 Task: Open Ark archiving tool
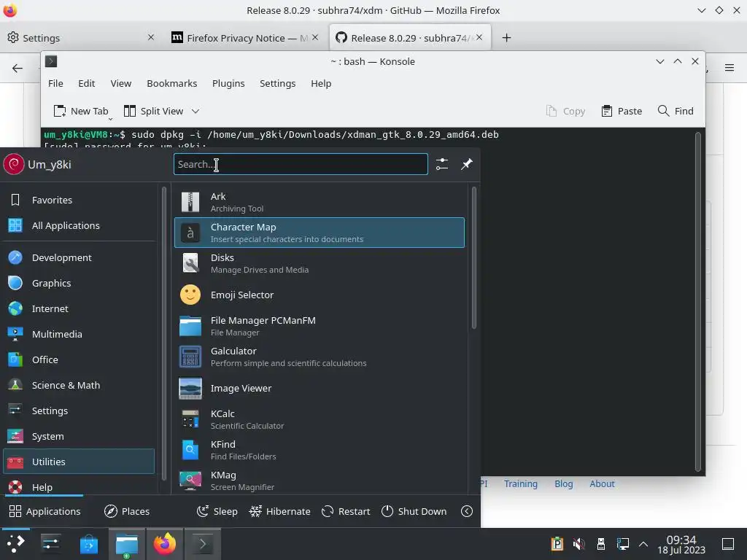pyautogui.click(x=320, y=202)
